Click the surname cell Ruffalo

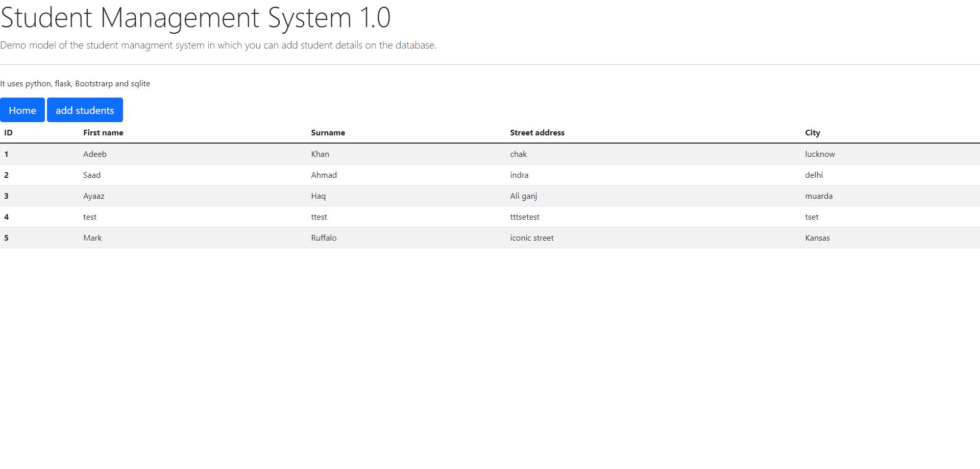click(324, 238)
